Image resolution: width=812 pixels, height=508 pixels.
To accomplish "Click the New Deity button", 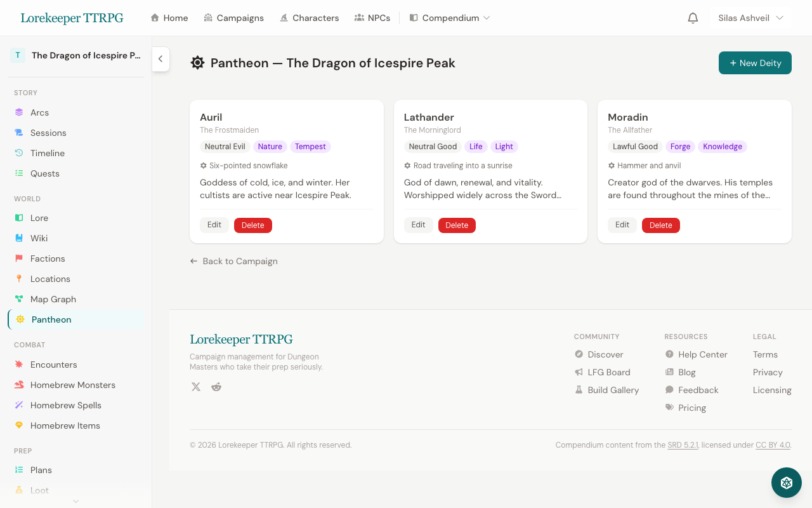I will click(x=755, y=63).
